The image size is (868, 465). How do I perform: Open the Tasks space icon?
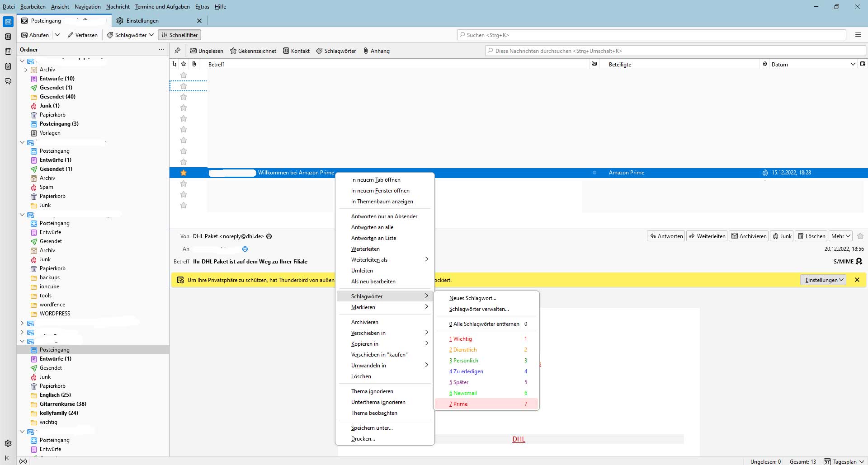point(8,66)
